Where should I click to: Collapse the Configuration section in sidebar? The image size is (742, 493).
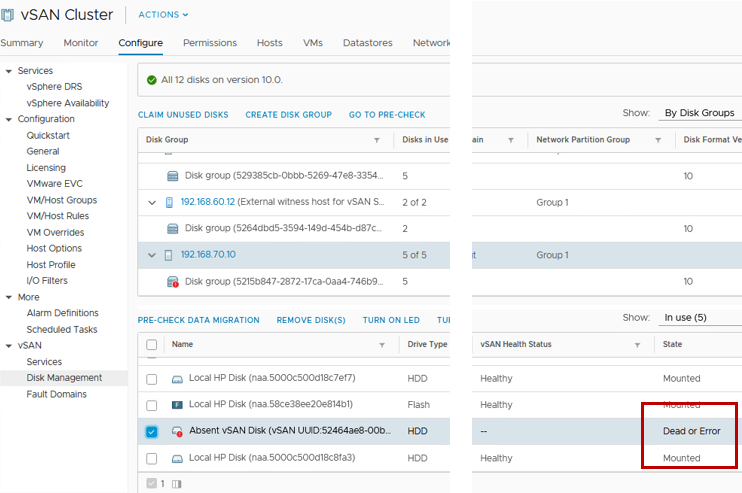point(9,119)
